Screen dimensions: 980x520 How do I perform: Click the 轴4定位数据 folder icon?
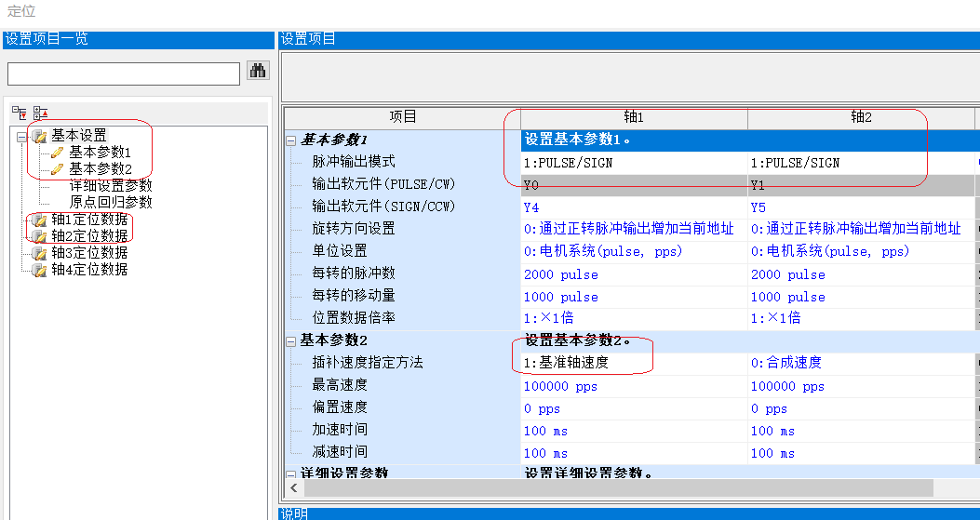(40, 270)
